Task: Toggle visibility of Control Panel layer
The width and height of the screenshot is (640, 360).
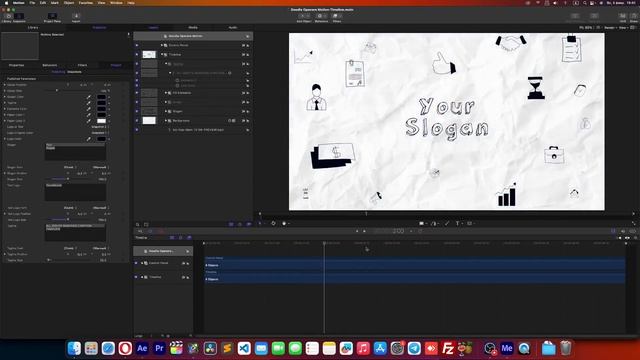Action: point(137,45)
